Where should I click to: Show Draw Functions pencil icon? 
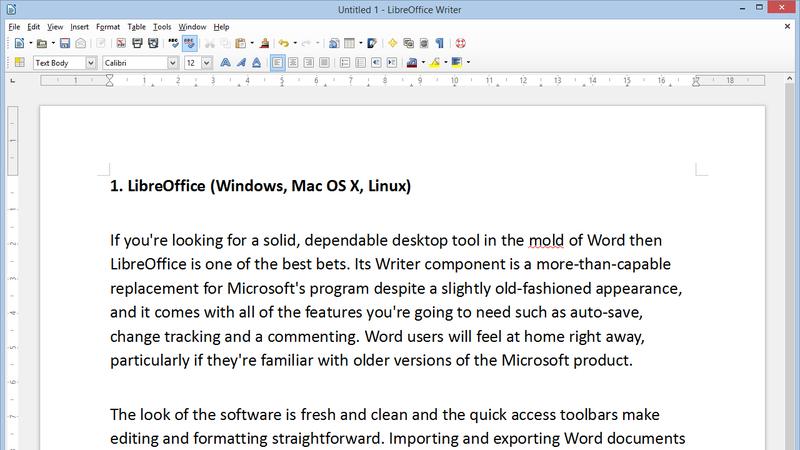coord(372,44)
